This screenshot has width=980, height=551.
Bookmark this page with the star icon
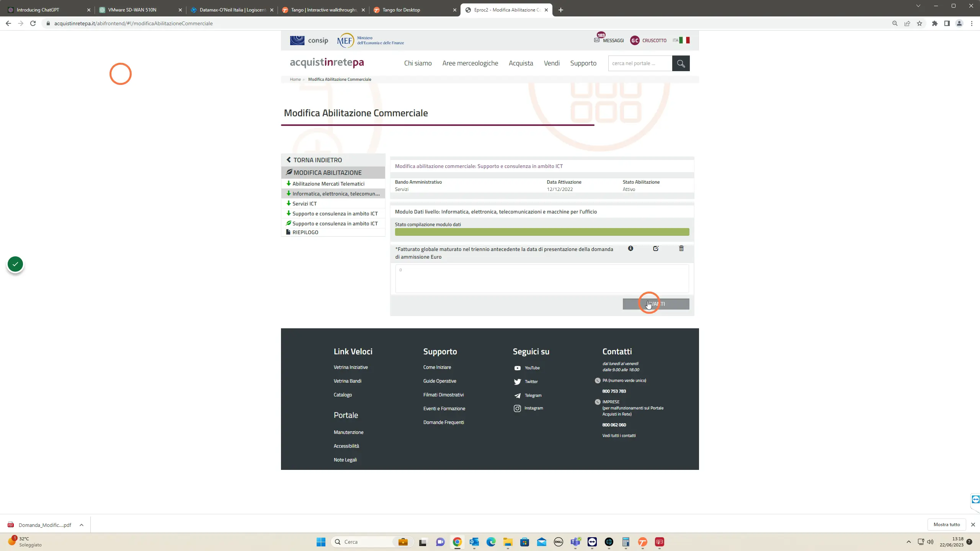pyautogui.click(x=920, y=23)
